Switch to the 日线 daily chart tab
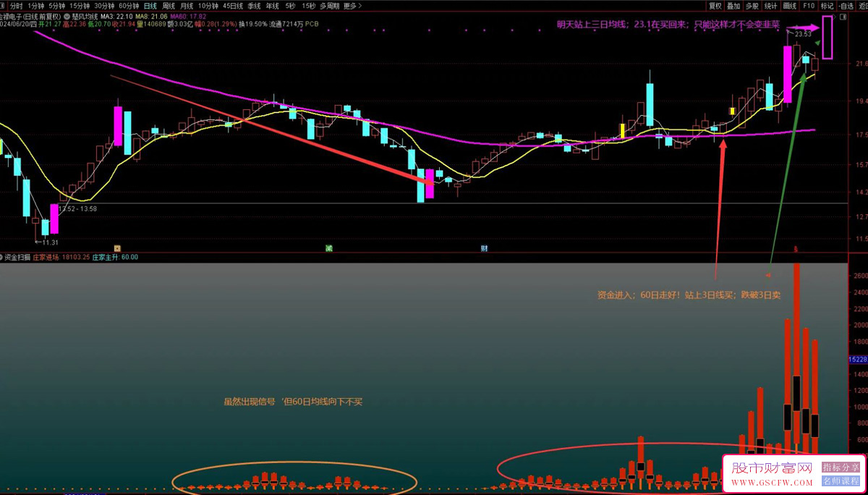The width and height of the screenshot is (868, 495). 150,6
